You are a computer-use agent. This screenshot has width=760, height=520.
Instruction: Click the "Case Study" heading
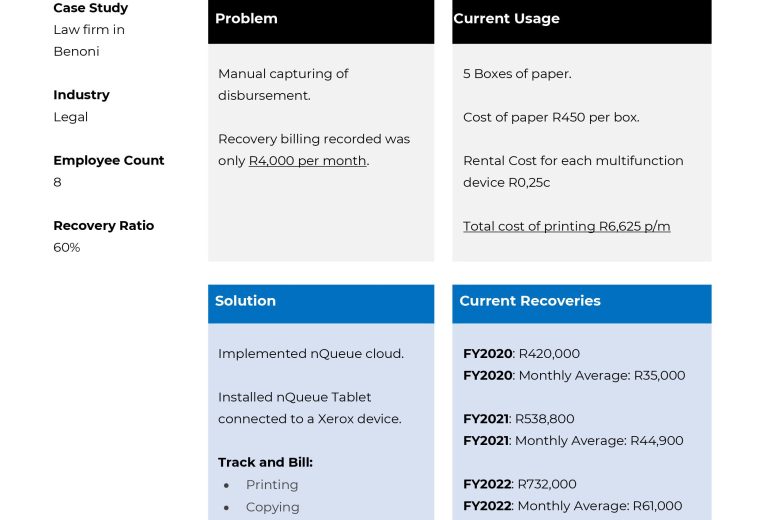point(90,8)
